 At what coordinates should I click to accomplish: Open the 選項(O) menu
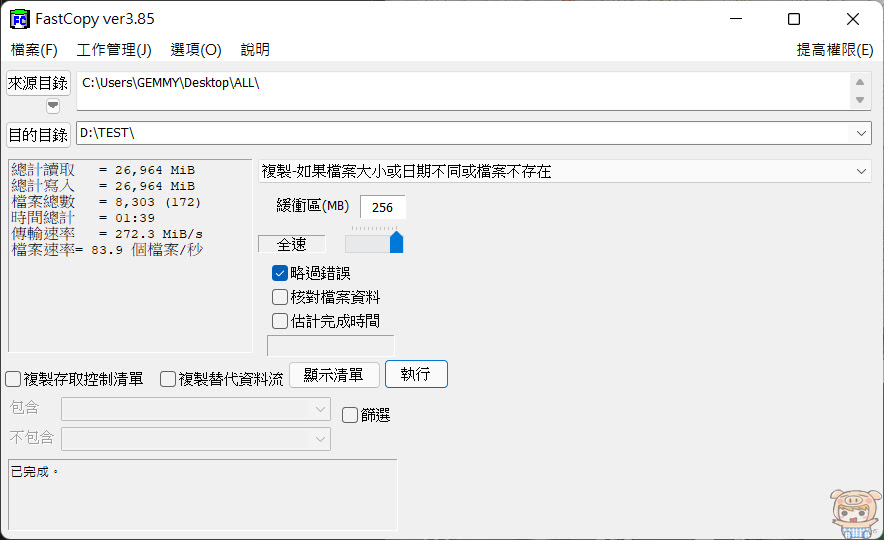[196, 50]
